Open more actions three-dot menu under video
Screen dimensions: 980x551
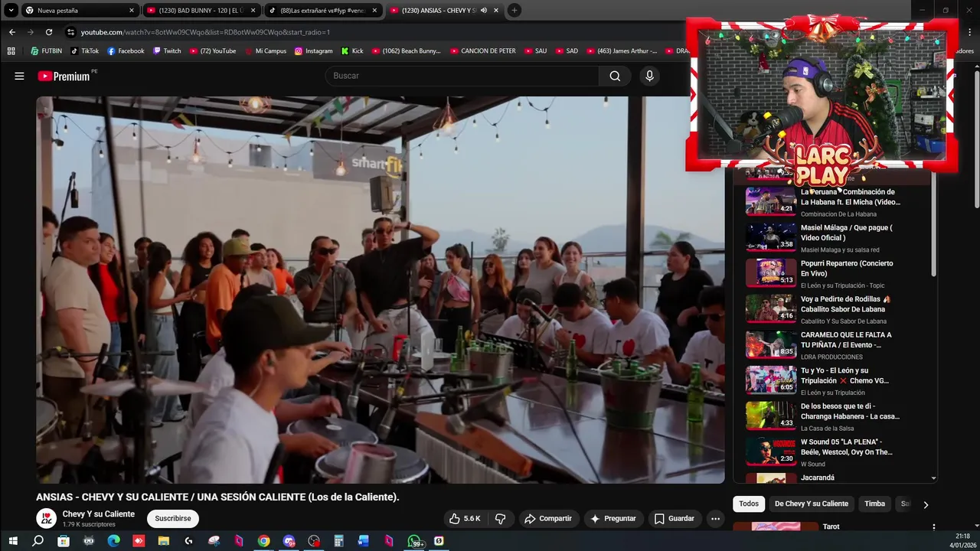click(715, 518)
